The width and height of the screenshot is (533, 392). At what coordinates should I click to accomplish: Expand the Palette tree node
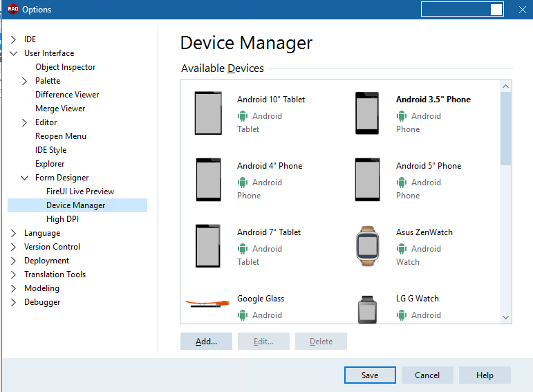tap(24, 81)
